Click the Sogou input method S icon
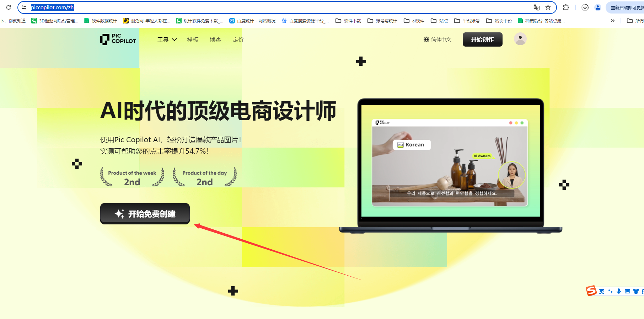 [x=591, y=291]
